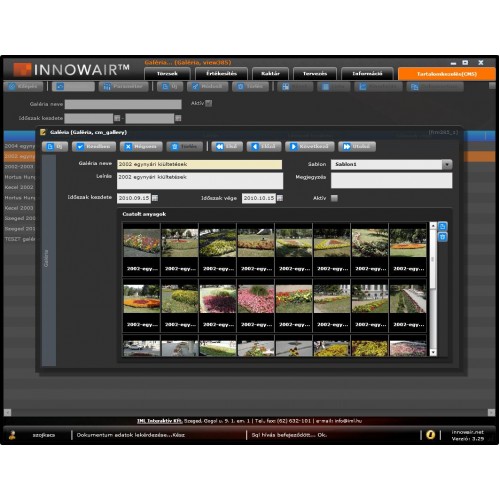The image size is (500, 500).
Task: Select the first flower bed thumbnail
Action: [142, 249]
